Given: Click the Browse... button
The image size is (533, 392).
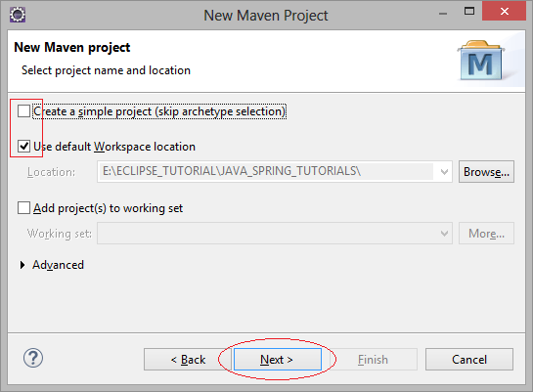Looking at the screenshot, I should [486, 172].
